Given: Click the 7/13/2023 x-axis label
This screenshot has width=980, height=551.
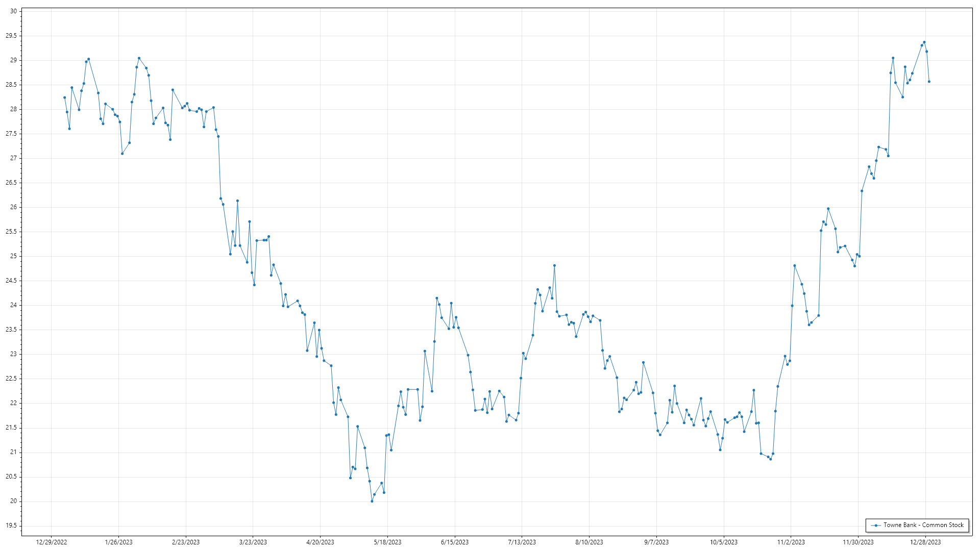Looking at the screenshot, I should [x=522, y=542].
